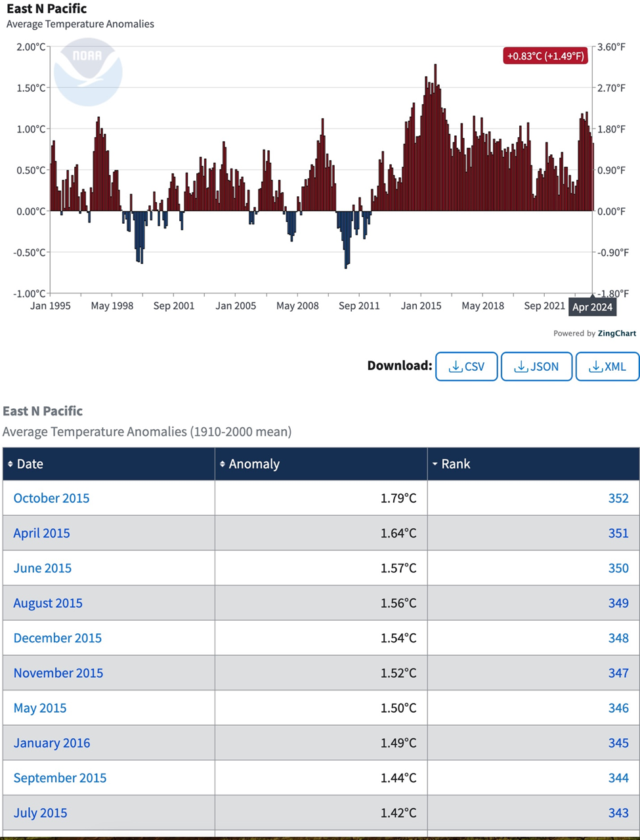Open the July 2015 entry
The image size is (640, 840).
[x=40, y=812]
